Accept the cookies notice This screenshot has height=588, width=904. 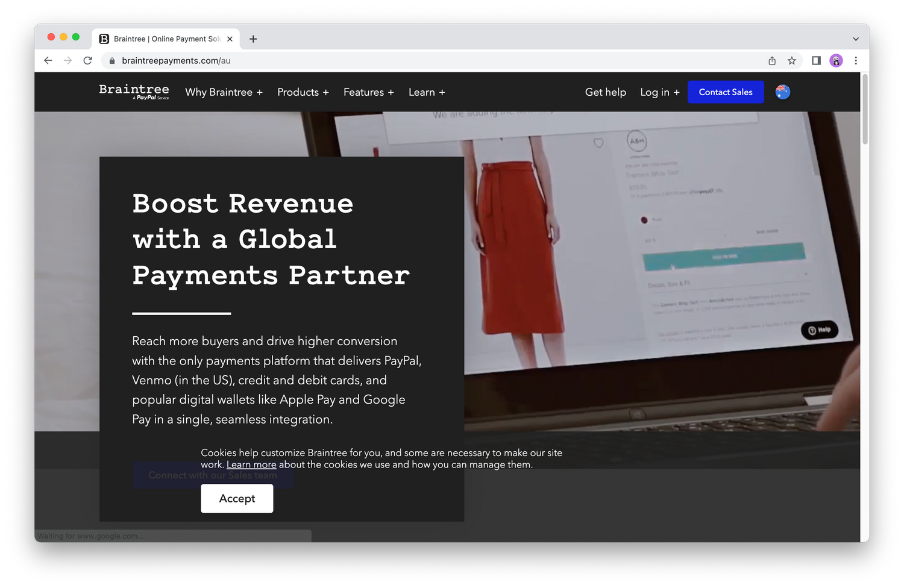(237, 498)
